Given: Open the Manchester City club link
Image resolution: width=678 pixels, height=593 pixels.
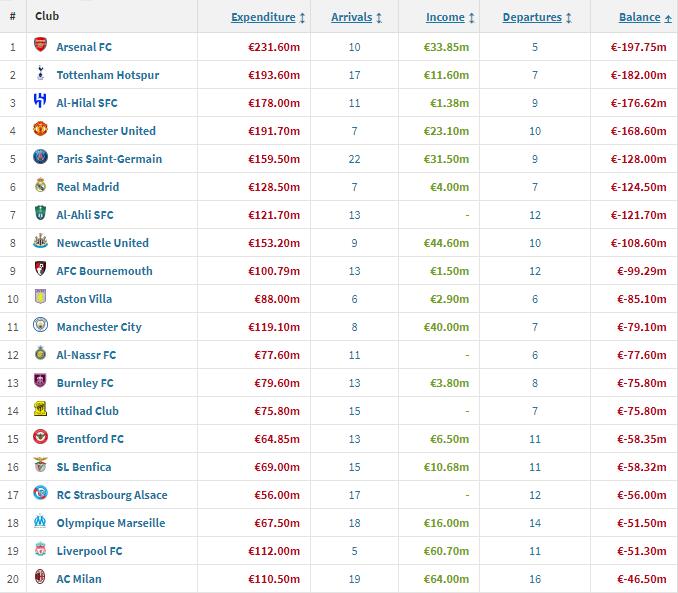Looking at the screenshot, I should pyautogui.click(x=99, y=327).
